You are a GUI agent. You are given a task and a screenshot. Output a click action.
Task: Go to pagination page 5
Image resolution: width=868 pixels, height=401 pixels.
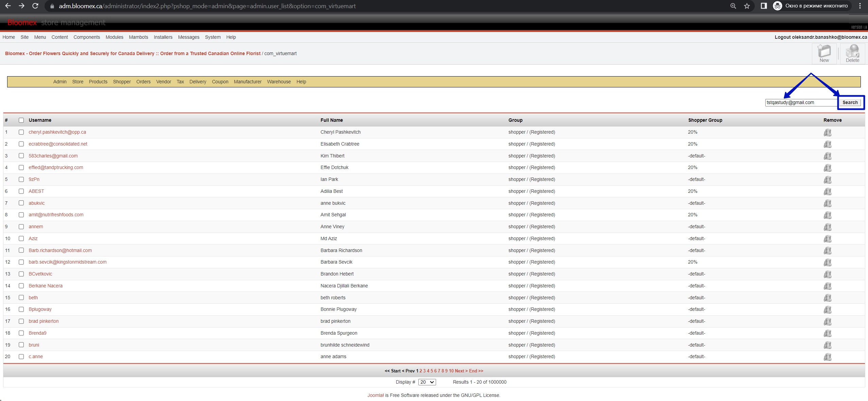click(432, 371)
